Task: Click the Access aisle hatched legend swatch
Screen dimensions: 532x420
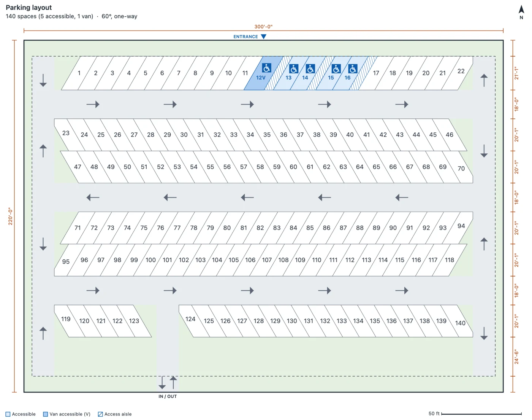Action: 100,414
